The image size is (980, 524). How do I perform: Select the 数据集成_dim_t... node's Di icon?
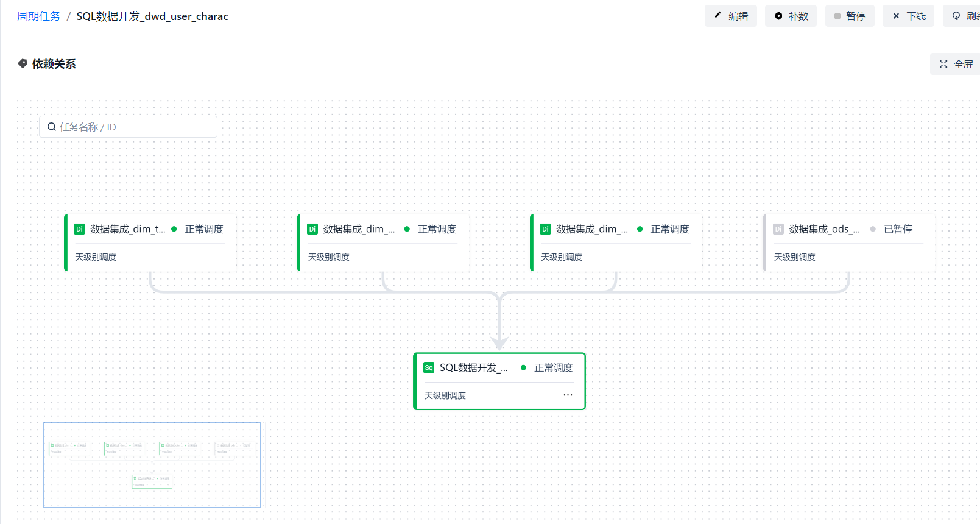tap(79, 229)
